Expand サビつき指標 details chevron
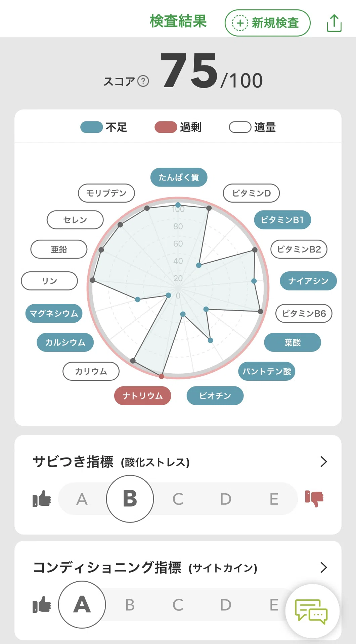The width and height of the screenshot is (356, 644). (324, 462)
